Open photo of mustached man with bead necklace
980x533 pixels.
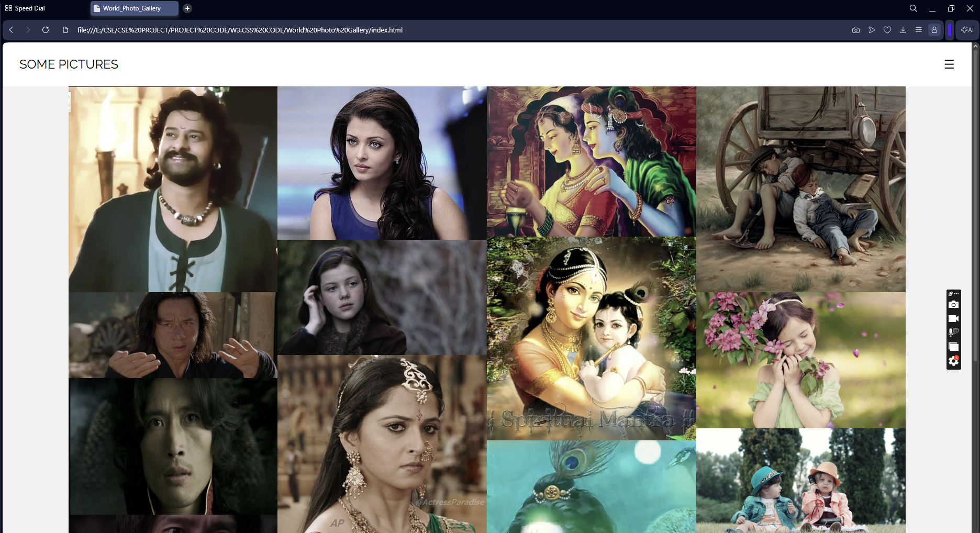coord(173,190)
